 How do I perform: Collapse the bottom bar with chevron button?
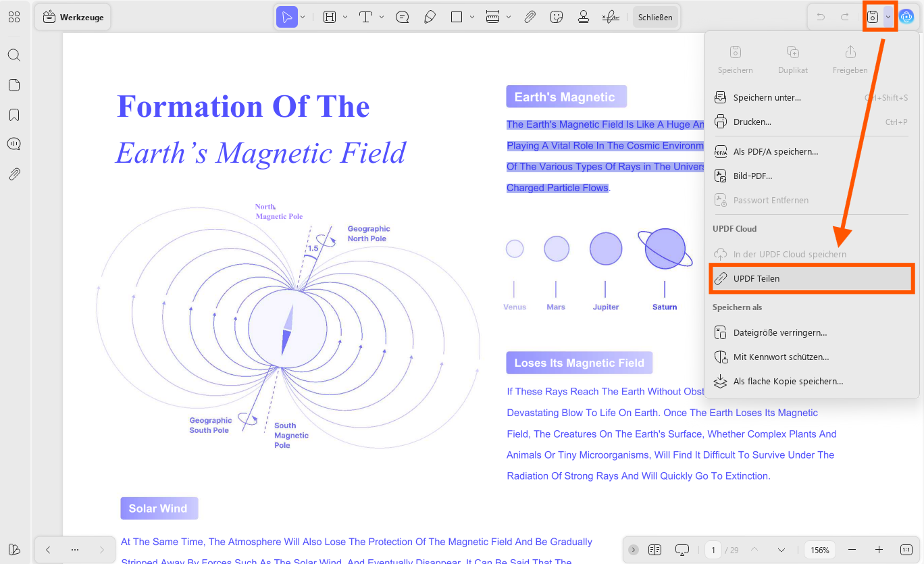(633, 550)
